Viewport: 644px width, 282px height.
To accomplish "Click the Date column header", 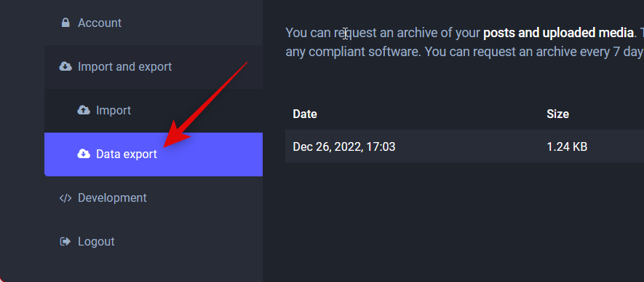I will click(x=305, y=114).
